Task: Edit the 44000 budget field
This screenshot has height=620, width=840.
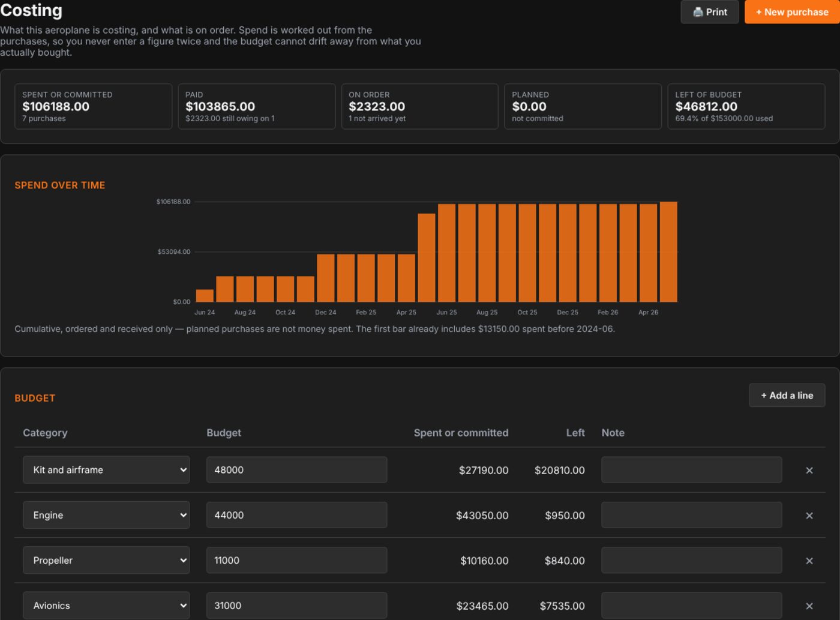Action: pos(296,515)
